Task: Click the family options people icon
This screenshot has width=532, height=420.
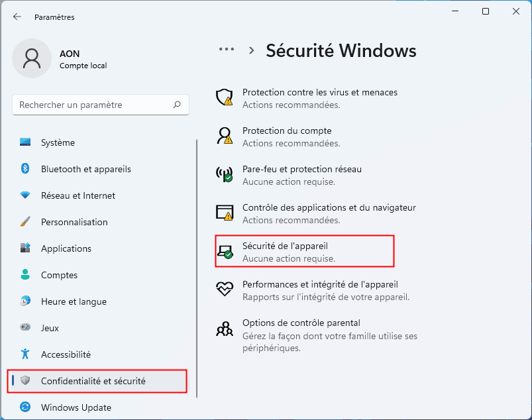Action: pos(225,328)
